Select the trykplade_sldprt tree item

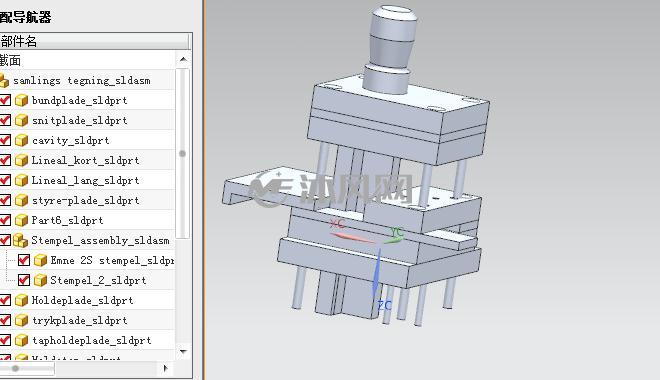click(80, 321)
